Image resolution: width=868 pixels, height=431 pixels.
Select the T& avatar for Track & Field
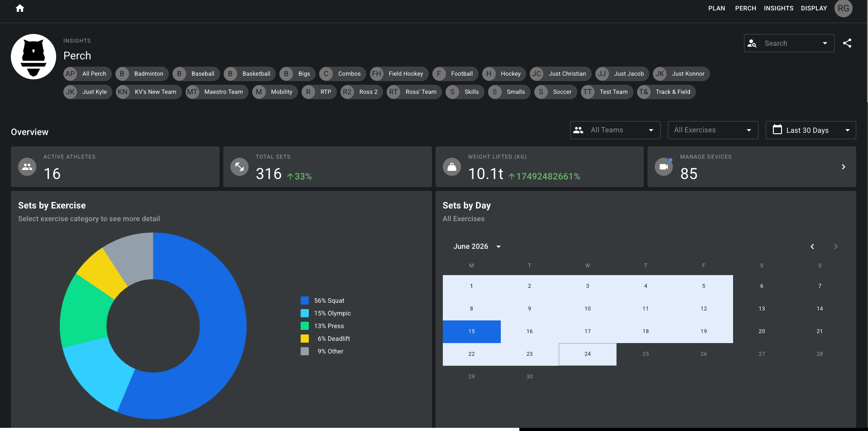tap(643, 92)
